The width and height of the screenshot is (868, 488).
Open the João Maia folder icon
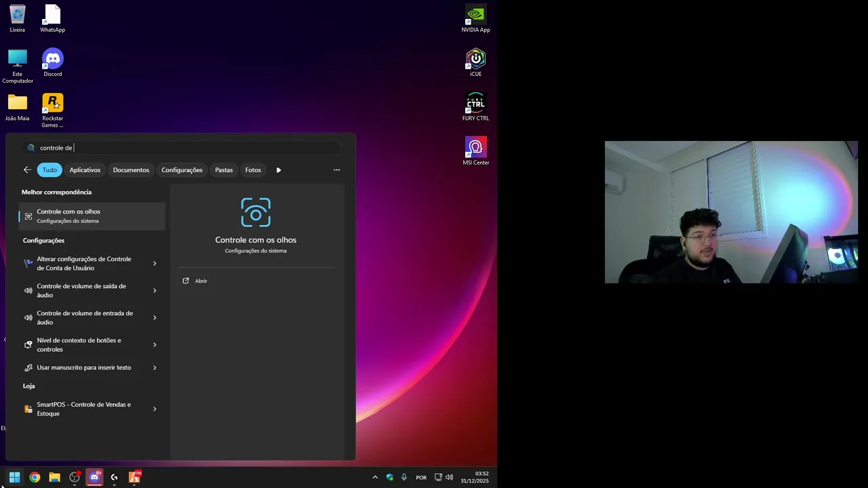(x=18, y=107)
